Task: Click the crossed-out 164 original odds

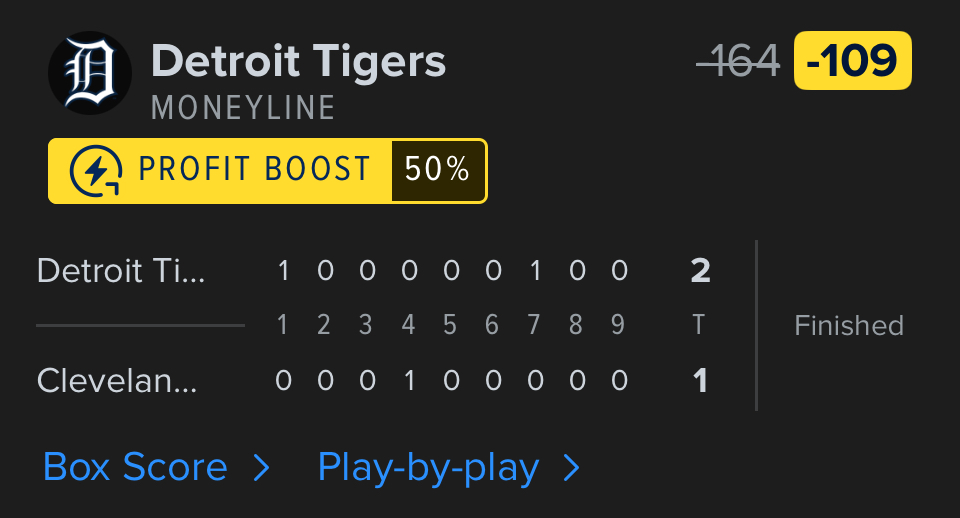Action: pyautogui.click(x=739, y=62)
